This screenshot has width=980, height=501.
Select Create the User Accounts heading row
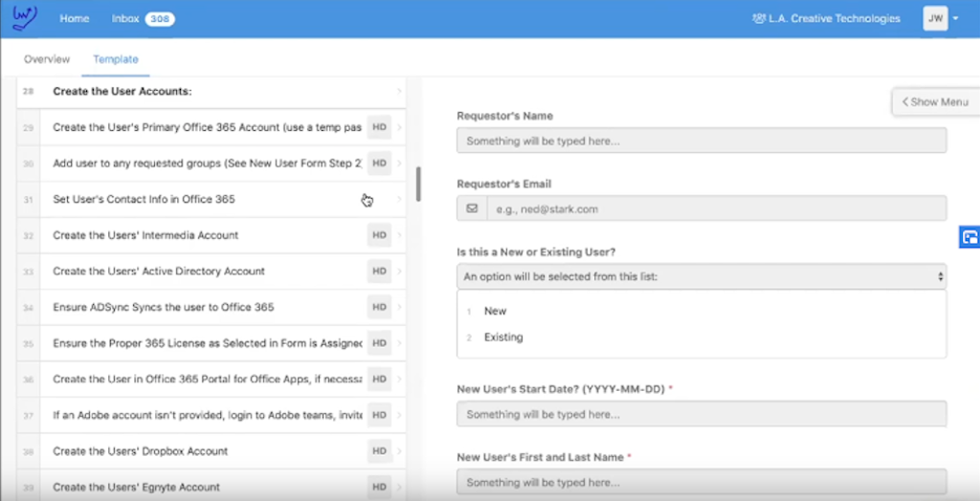pyautogui.click(x=212, y=91)
